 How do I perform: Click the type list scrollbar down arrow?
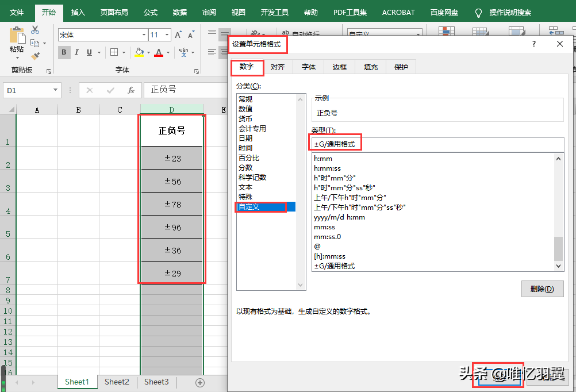tap(558, 266)
